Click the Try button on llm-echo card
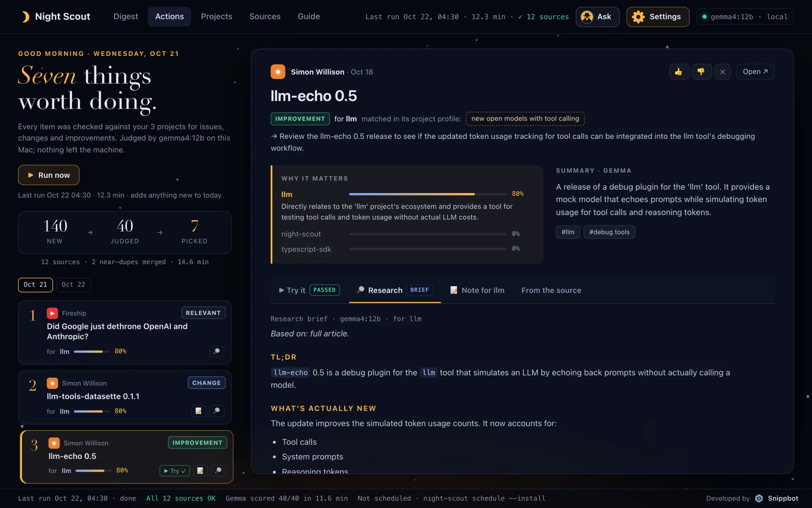This screenshot has width=812, height=508. (x=175, y=471)
